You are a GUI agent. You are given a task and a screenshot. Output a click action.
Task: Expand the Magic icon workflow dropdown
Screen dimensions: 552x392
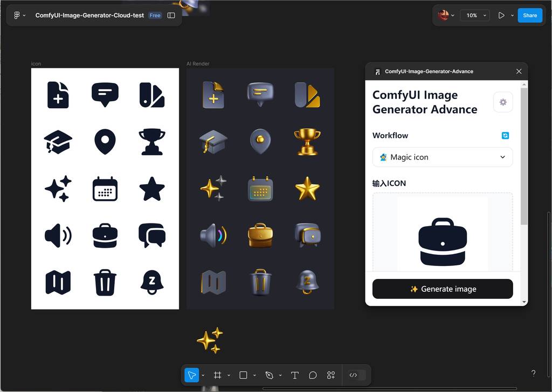click(x=442, y=157)
